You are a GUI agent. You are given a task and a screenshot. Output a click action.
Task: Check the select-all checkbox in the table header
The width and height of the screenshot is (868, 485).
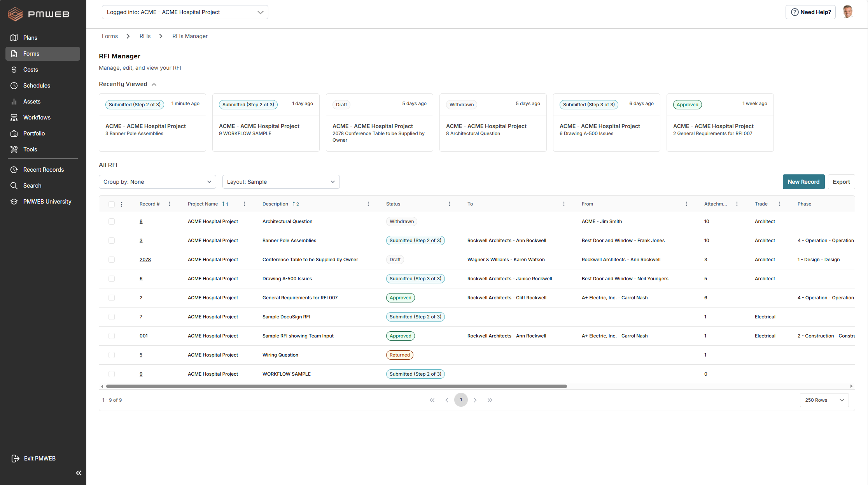click(112, 204)
